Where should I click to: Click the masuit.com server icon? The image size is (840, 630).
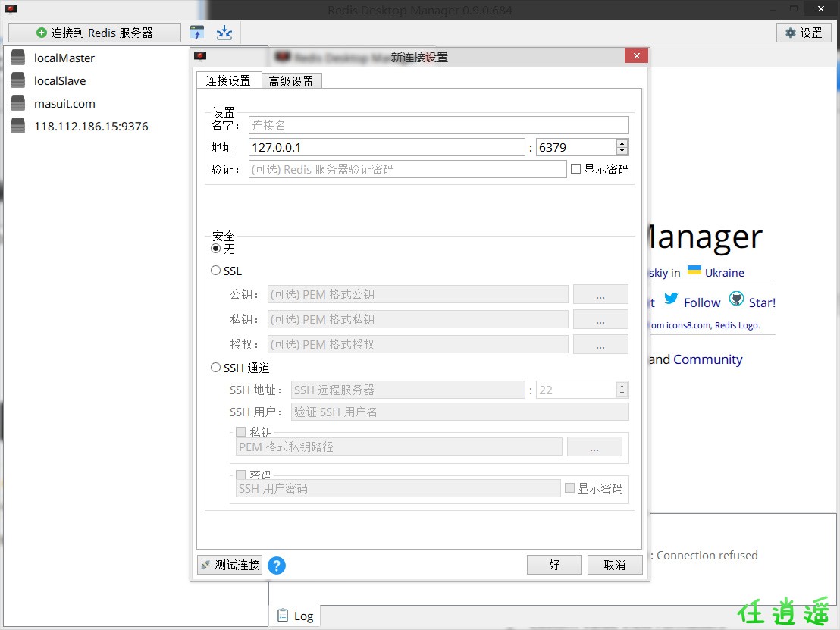(17, 103)
